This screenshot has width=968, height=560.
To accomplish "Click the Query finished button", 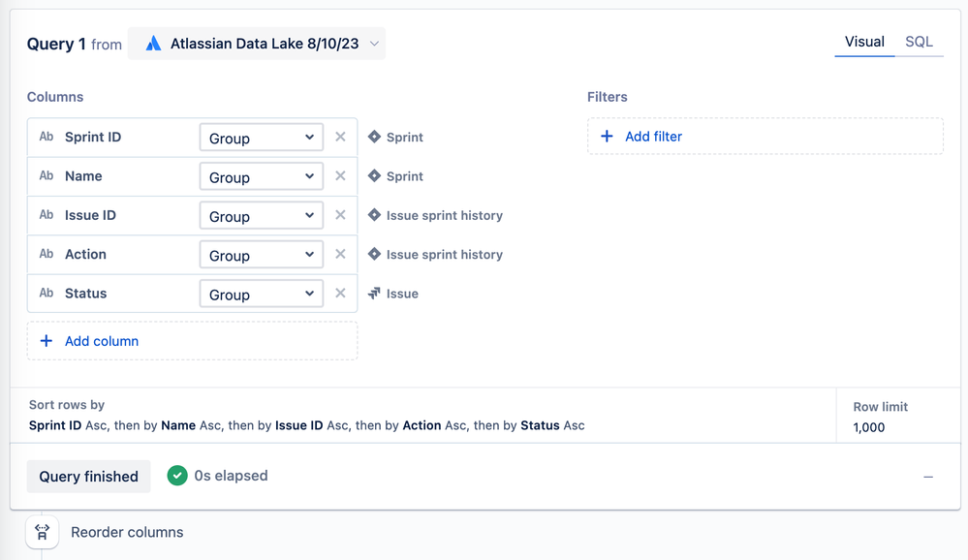I will point(89,476).
